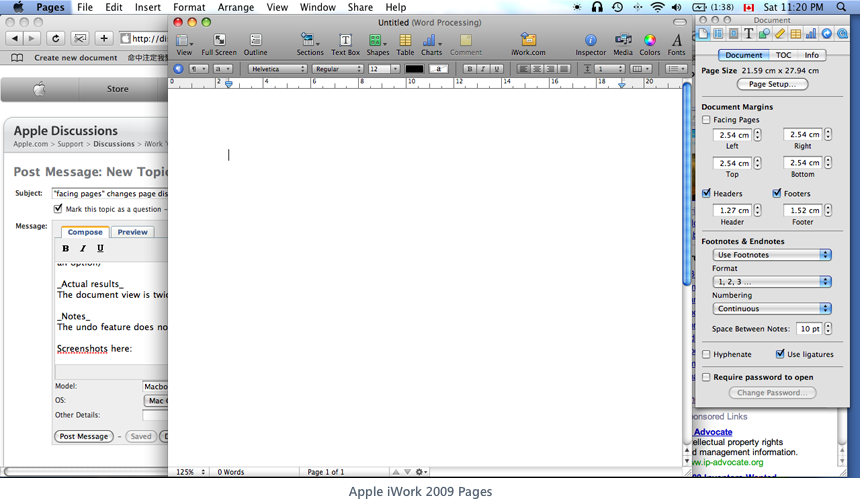
Task: Open the Arrange menu
Action: [236, 7]
